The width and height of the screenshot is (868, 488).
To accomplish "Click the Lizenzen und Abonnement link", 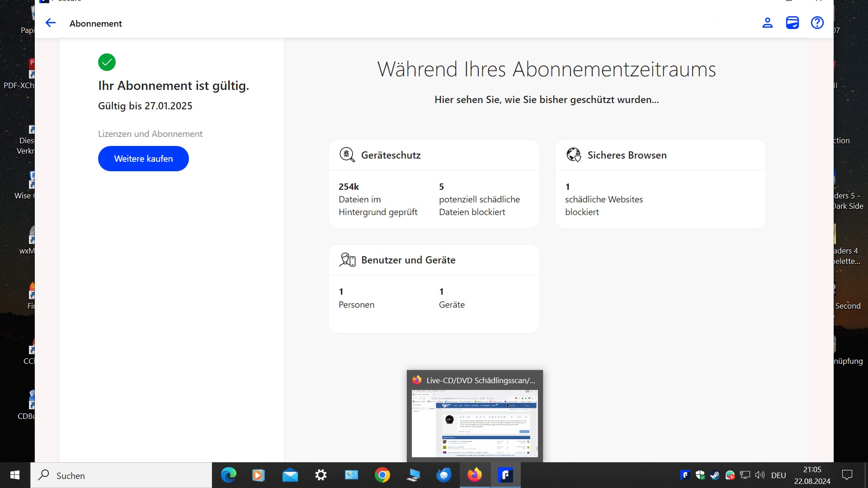I will coord(150,134).
